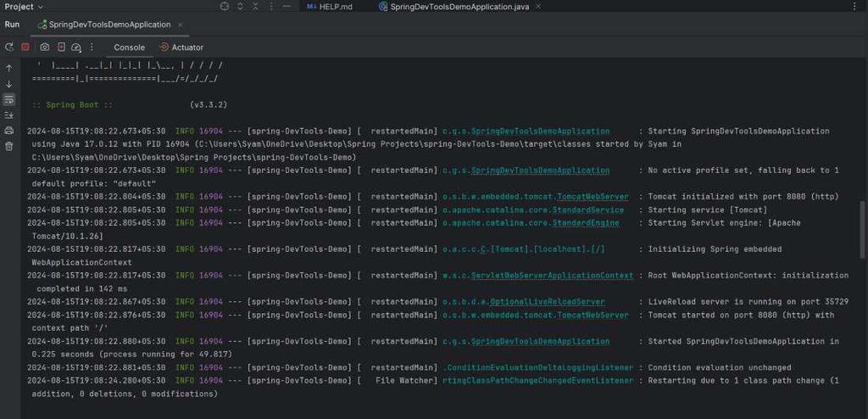Click the 'completed in 142 ms' line
This screenshot has height=419, width=868.
tap(82, 288)
